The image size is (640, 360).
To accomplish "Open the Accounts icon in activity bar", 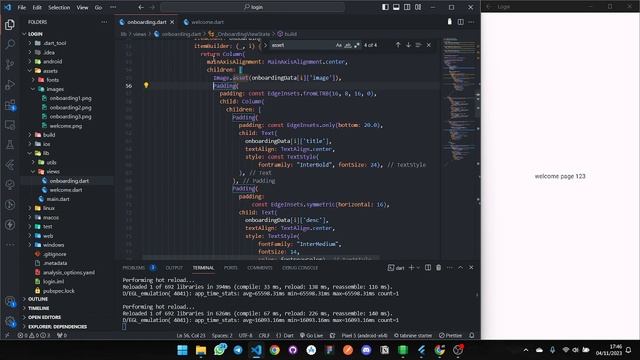I will click(10, 302).
